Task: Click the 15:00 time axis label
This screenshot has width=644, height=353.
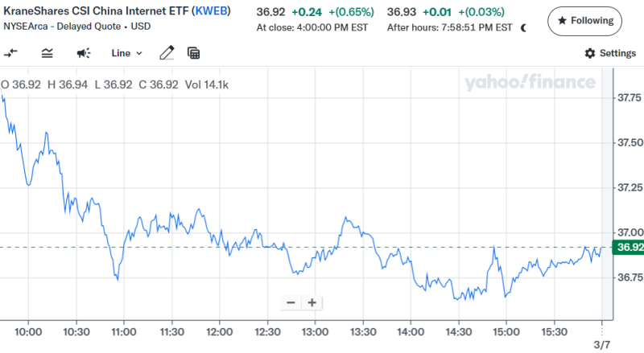Action: point(505,330)
